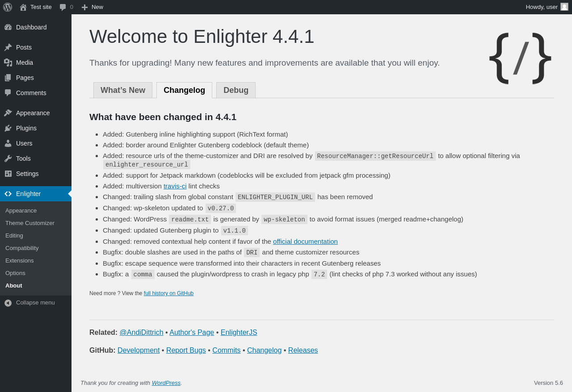This screenshot has width=572, height=392.
Task: Click the Users person icon
Action: click(8, 143)
